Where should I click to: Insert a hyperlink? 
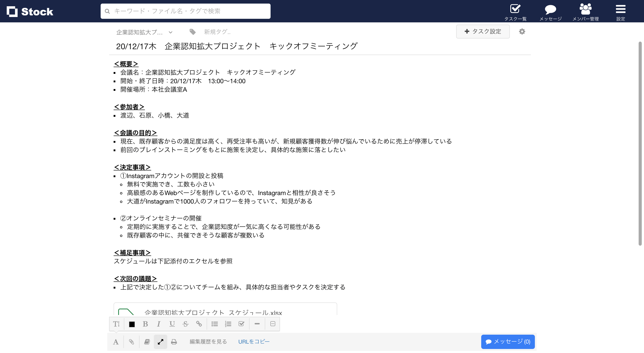(199, 324)
